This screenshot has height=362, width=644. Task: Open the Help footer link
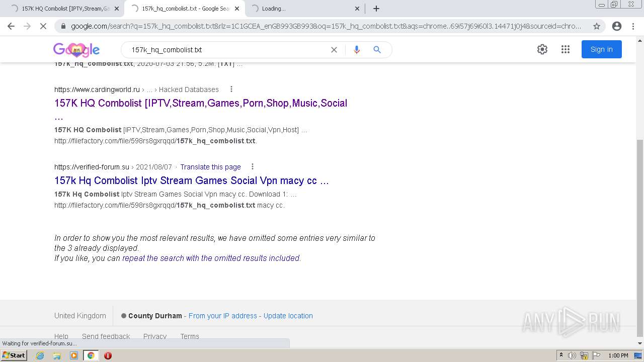pyautogui.click(x=61, y=336)
